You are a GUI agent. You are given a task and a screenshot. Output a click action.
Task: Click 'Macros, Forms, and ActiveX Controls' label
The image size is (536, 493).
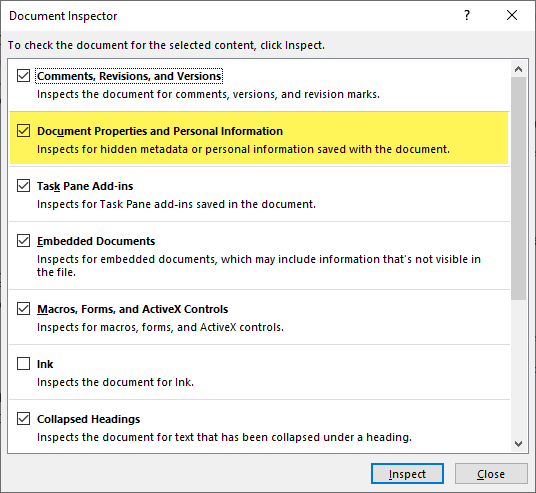(x=132, y=309)
